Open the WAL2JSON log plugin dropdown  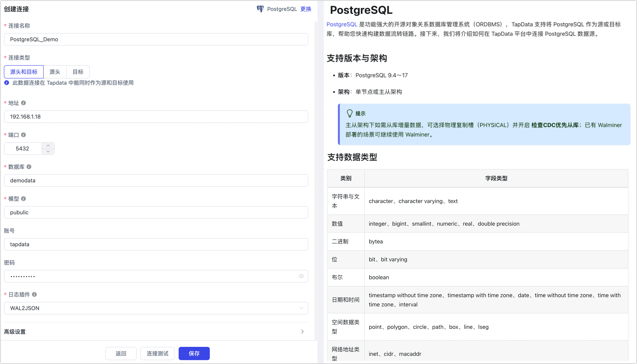[156, 308]
